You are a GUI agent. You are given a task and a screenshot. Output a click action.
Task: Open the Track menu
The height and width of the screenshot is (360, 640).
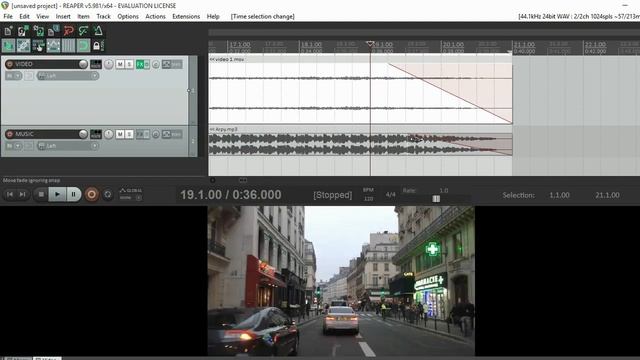(103, 16)
